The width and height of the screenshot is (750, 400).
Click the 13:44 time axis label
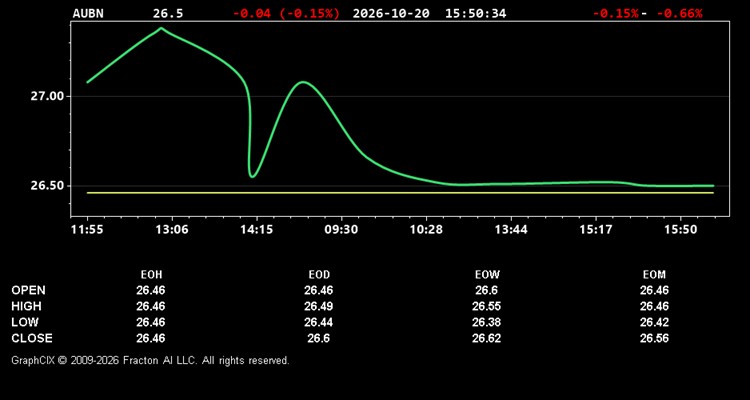511,230
